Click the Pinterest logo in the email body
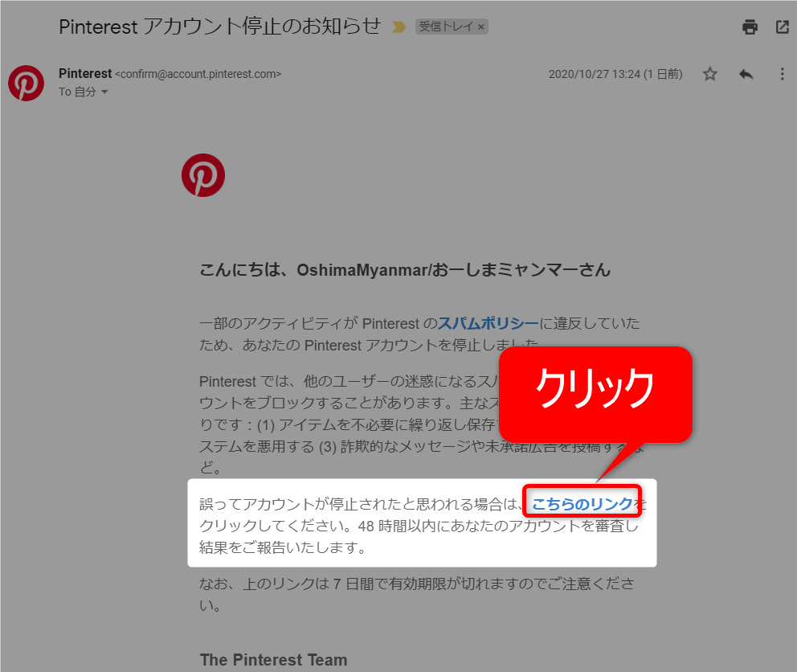 click(x=203, y=175)
